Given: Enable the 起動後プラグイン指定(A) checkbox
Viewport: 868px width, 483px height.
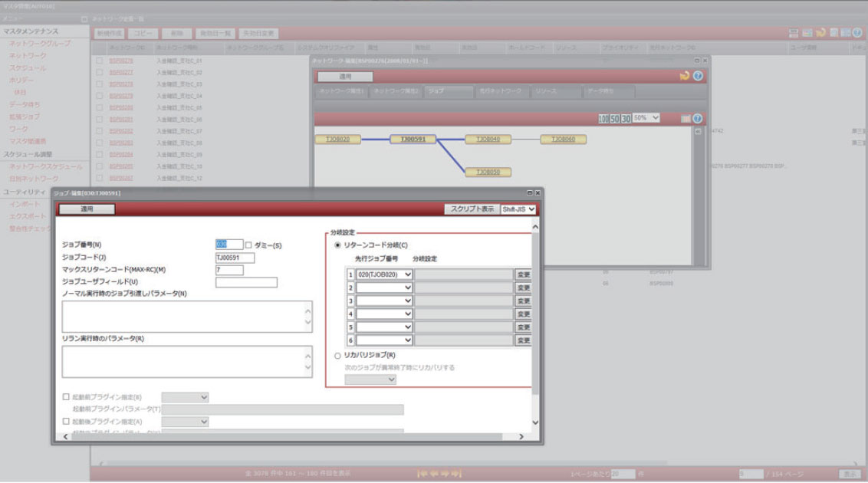Looking at the screenshot, I should [x=66, y=421].
